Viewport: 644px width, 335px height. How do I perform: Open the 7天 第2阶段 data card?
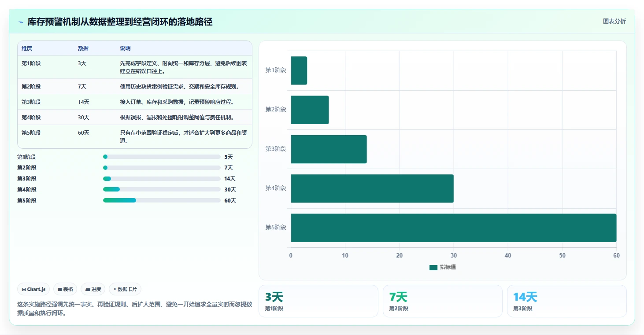(443, 301)
